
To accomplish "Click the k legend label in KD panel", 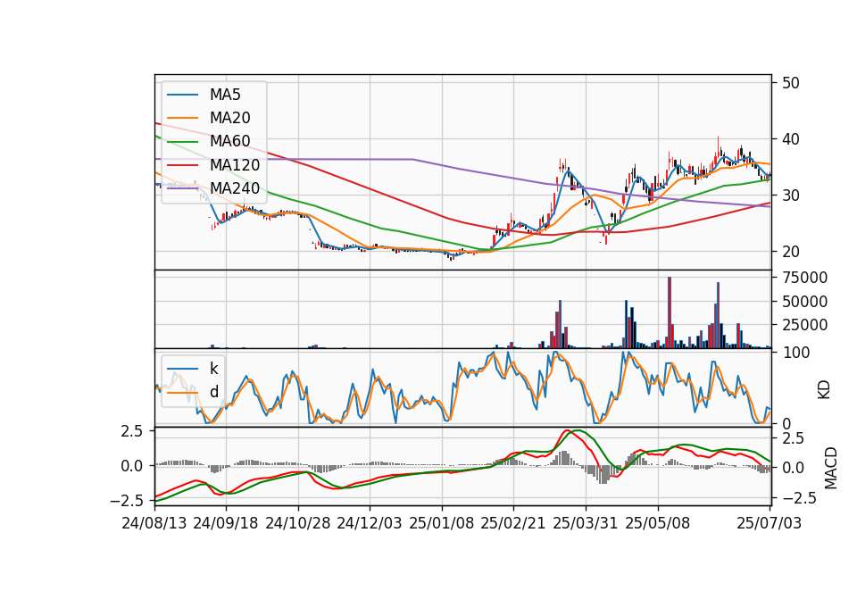I will [x=213, y=369].
